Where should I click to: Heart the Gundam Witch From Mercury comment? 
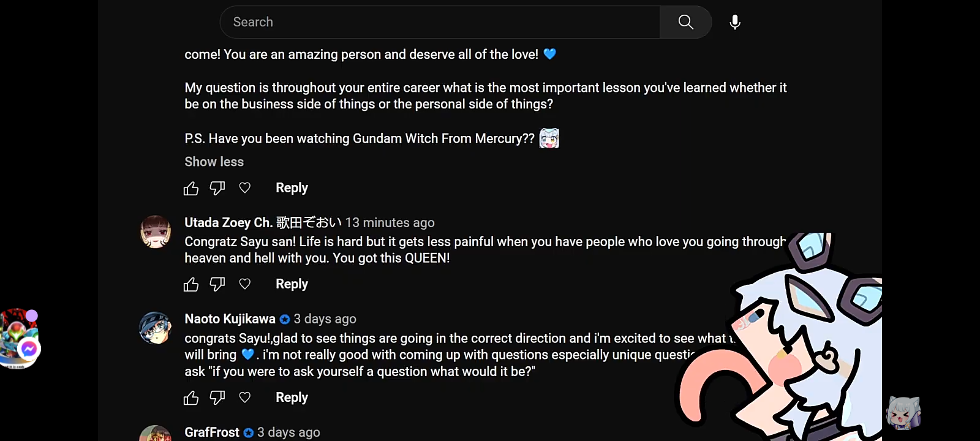[245, 188]
